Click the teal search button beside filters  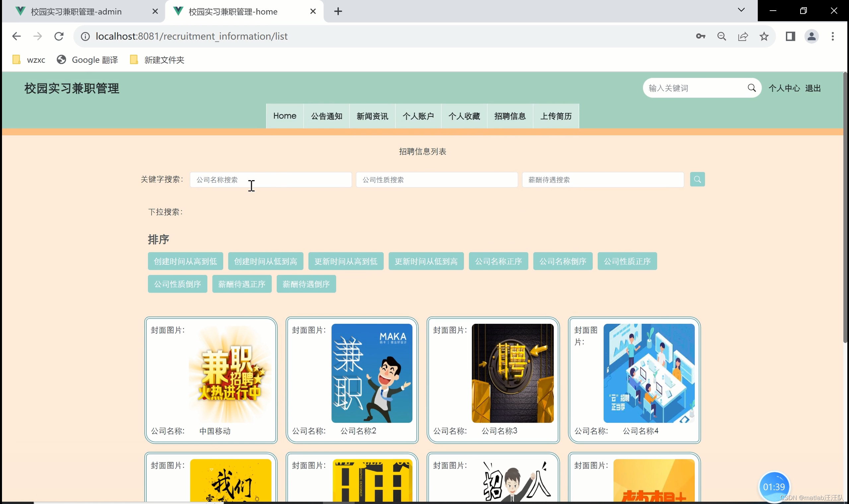point(697,179)
